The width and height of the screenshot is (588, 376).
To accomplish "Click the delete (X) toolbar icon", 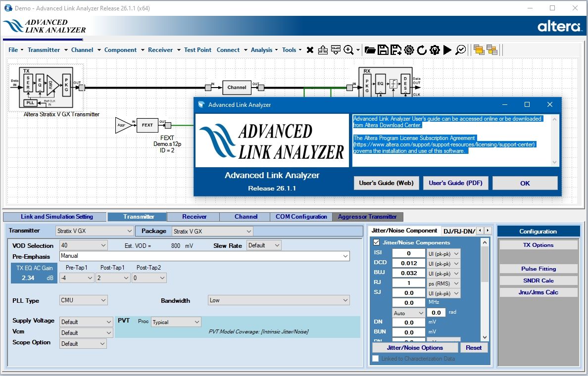I will pos(310,50).
